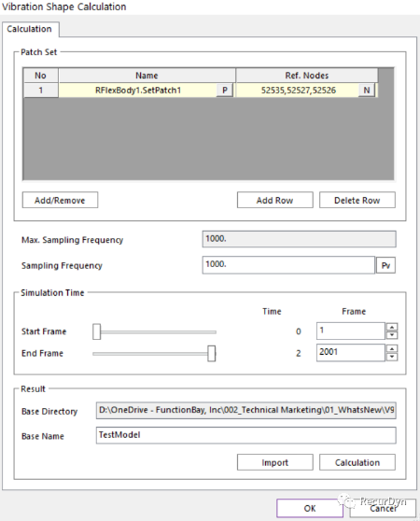
Task: Click the End Frame slider handle
Action: click(x=212, y=354)
